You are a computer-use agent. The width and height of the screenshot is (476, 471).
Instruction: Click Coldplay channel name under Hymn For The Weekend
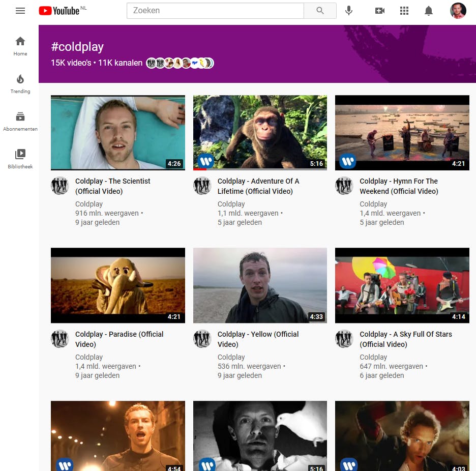click(373, 204)
